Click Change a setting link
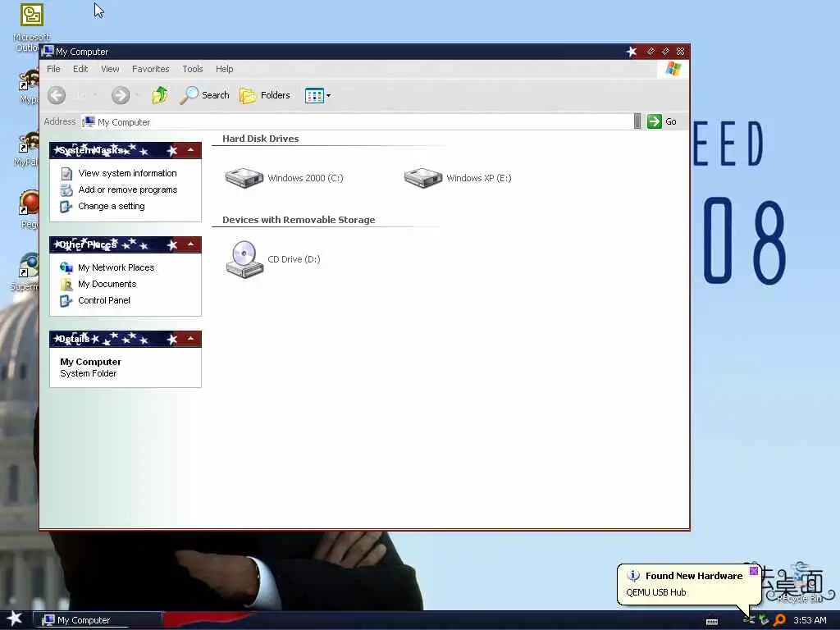840x630 pixels. point(112,206)
